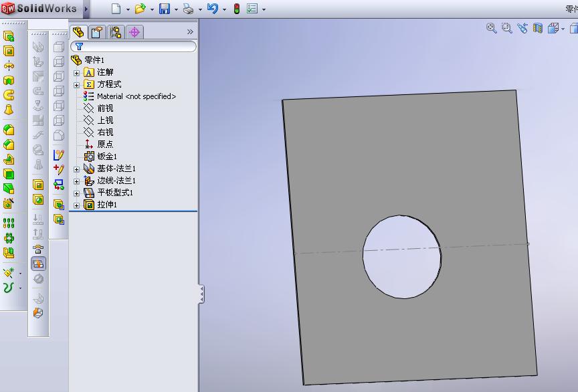Switch to the DimXpertManager tab
The height and width of the screenshot is (392, 578).
pos(134,33)
